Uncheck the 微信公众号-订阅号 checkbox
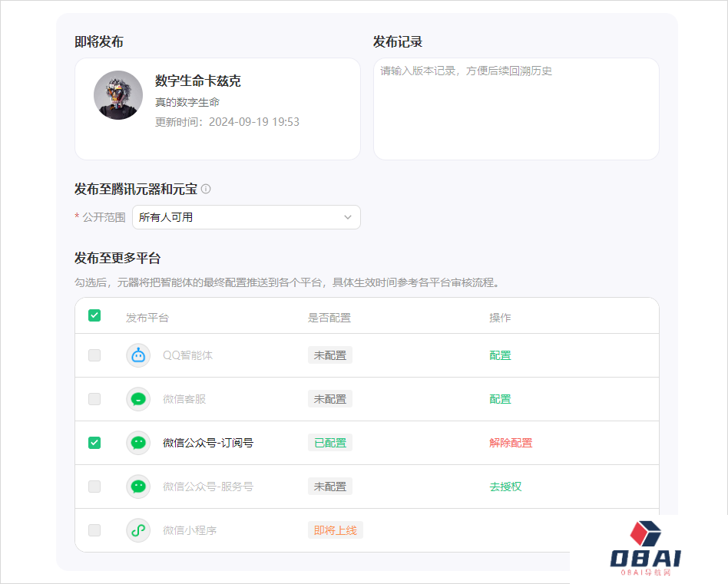 94,443
